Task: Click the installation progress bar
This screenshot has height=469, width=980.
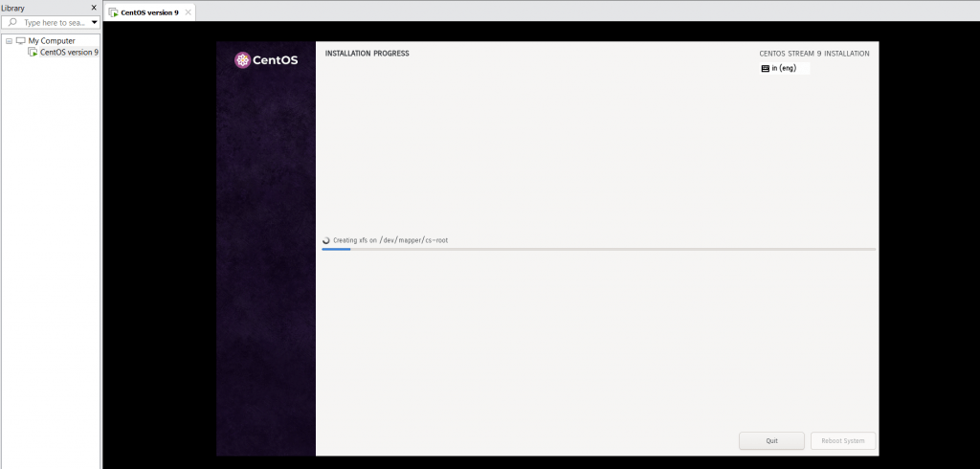Action: click(599, 249)
